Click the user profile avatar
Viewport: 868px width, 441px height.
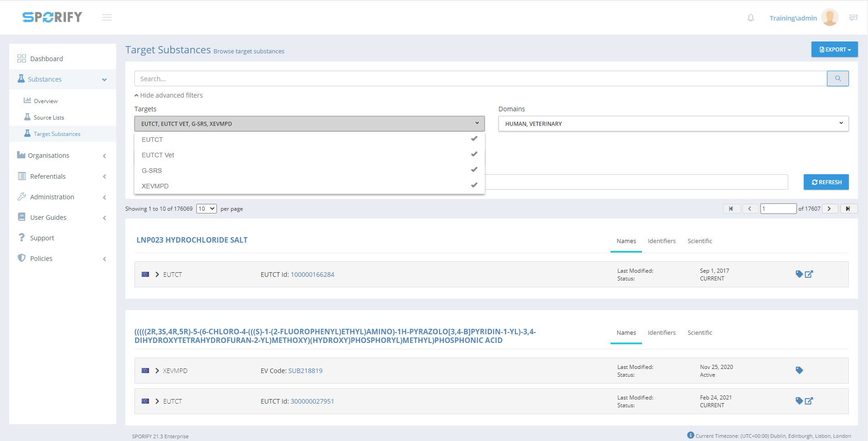pyautogui.click(x=830, y=18)
